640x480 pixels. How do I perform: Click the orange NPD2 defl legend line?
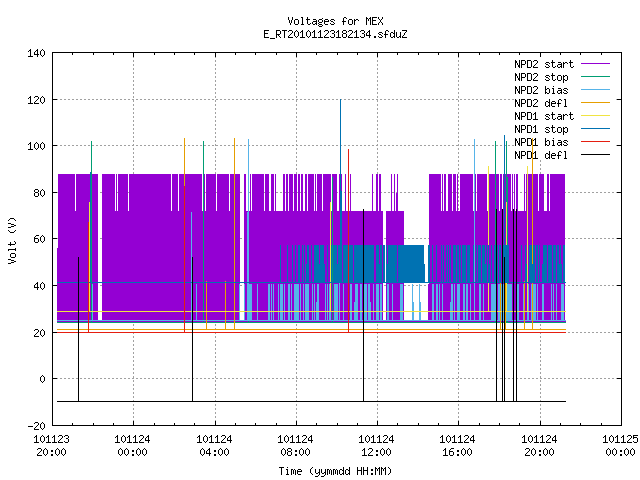click(x=596, y=103)
